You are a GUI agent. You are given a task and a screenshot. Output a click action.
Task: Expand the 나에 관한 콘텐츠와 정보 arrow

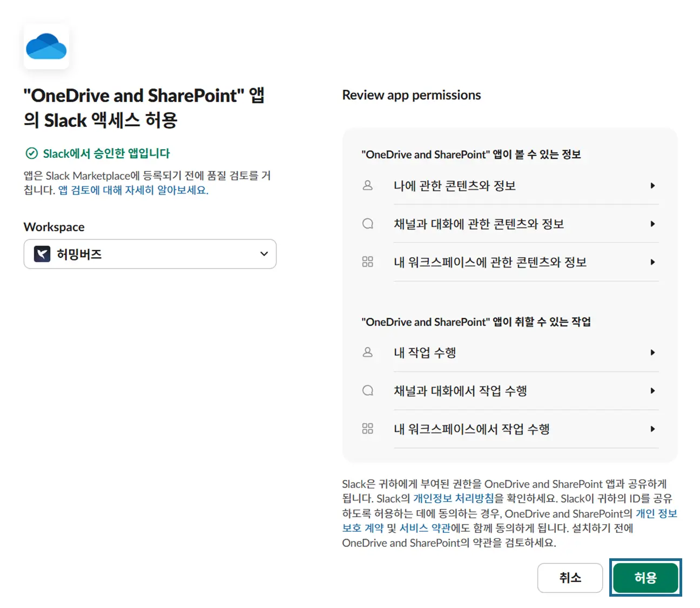click(x=652, y=185)
